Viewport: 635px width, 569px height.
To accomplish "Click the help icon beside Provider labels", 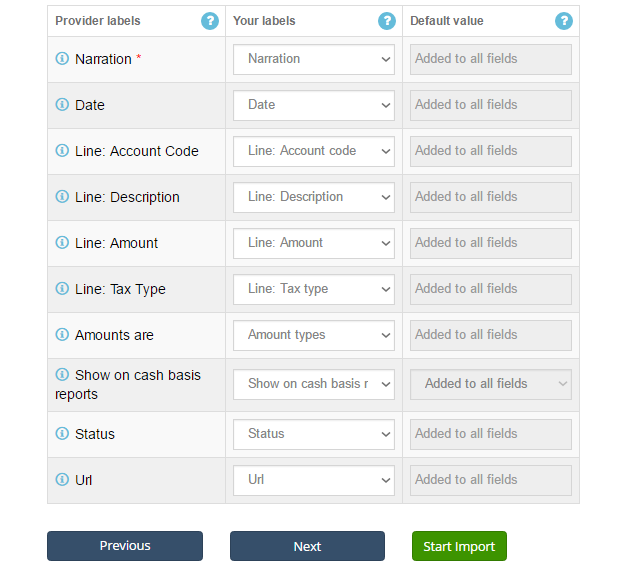I will coord(210,21).
